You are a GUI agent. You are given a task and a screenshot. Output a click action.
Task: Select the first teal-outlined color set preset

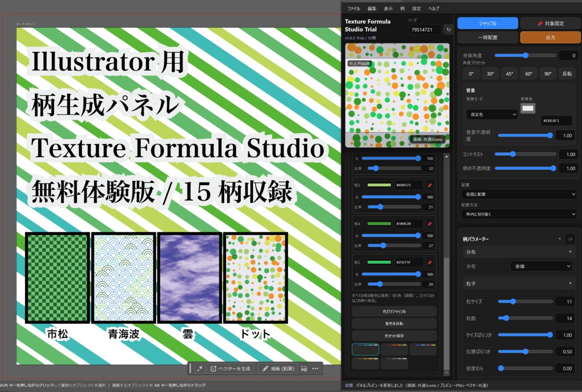pyautogui.click(x=365, y=349)
